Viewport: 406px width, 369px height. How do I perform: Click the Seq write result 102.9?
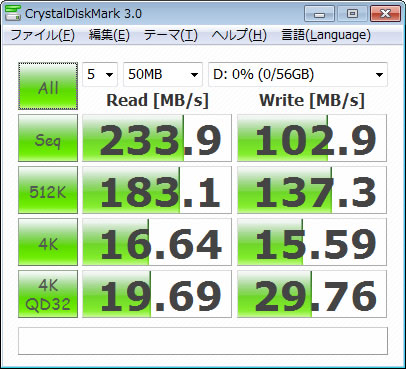pos(312,138)
